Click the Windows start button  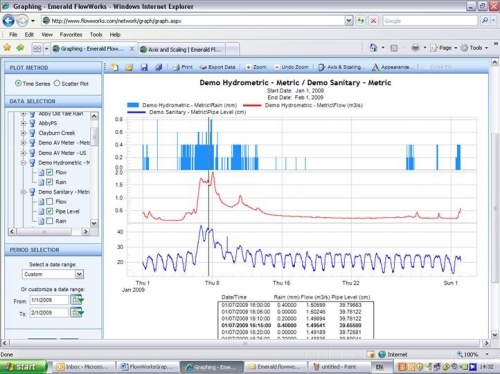23,367
